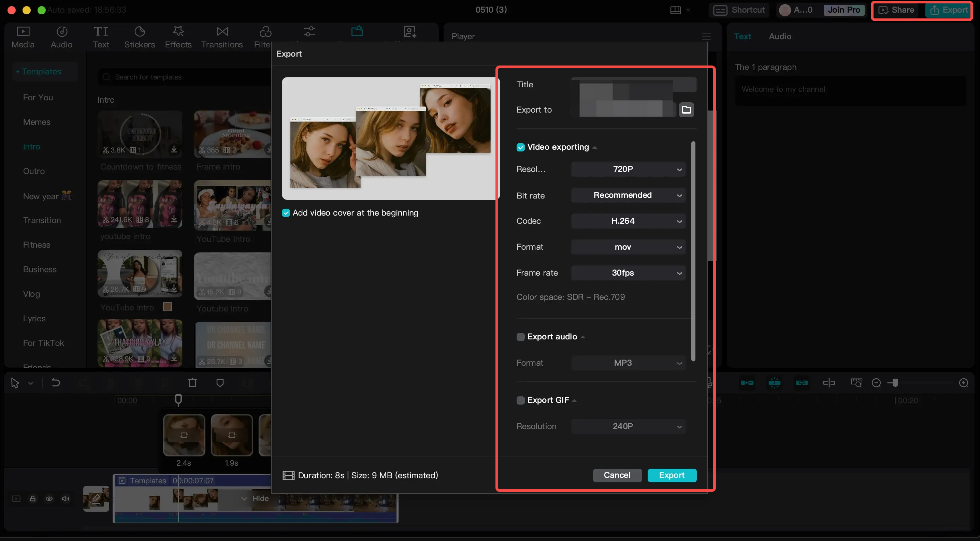Image resolution: width=980 pixels, height=541 pixels.
Task: Open the Transitions panel
Action: 222,37
